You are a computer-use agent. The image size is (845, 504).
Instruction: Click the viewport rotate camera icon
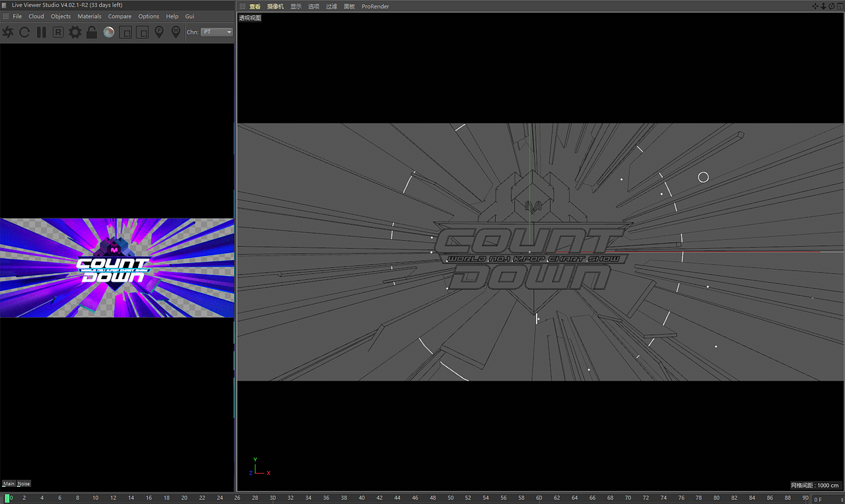(x=831, y=7)
